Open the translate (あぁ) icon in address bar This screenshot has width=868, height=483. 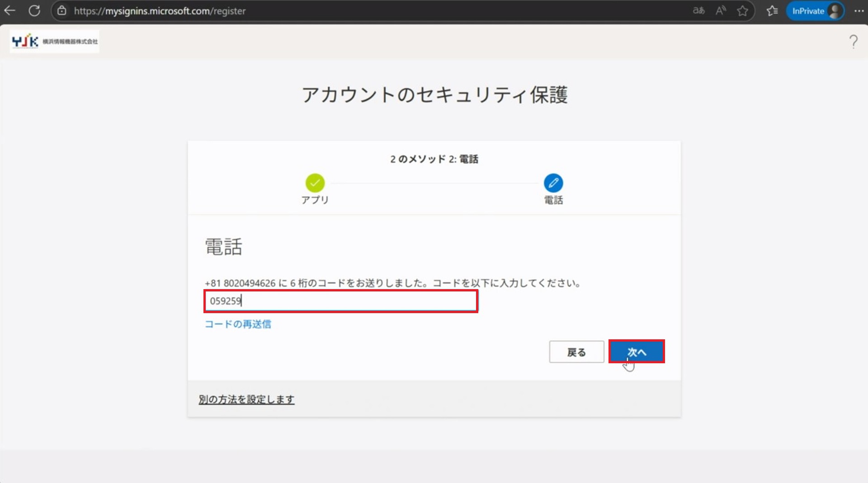point(698,11)
